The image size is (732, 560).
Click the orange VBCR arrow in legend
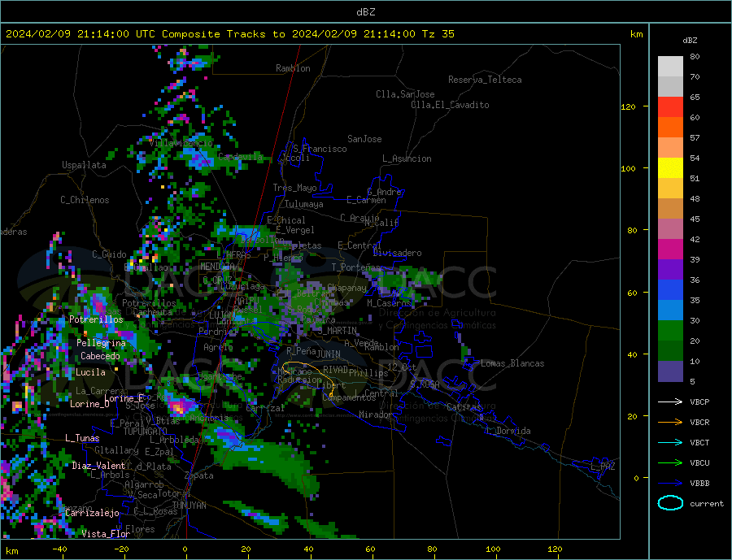pos(670,423)
